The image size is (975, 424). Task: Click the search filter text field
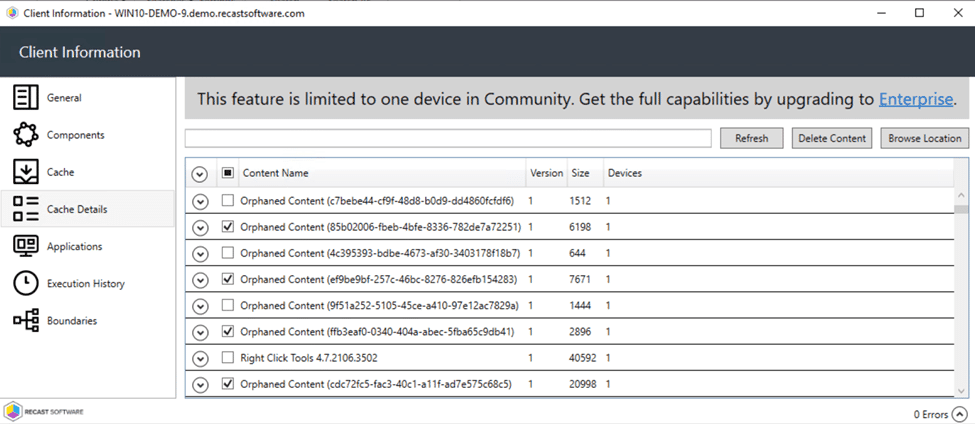pos(448,138)
